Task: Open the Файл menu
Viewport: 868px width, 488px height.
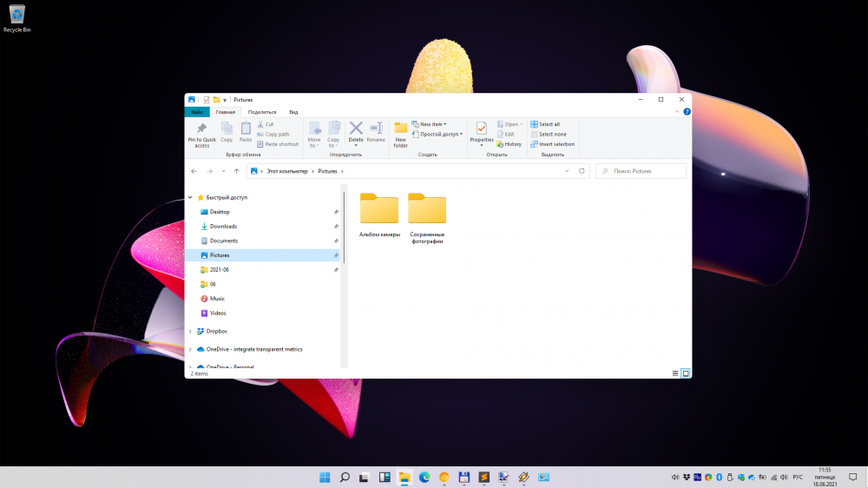Action: coord(197,112)
